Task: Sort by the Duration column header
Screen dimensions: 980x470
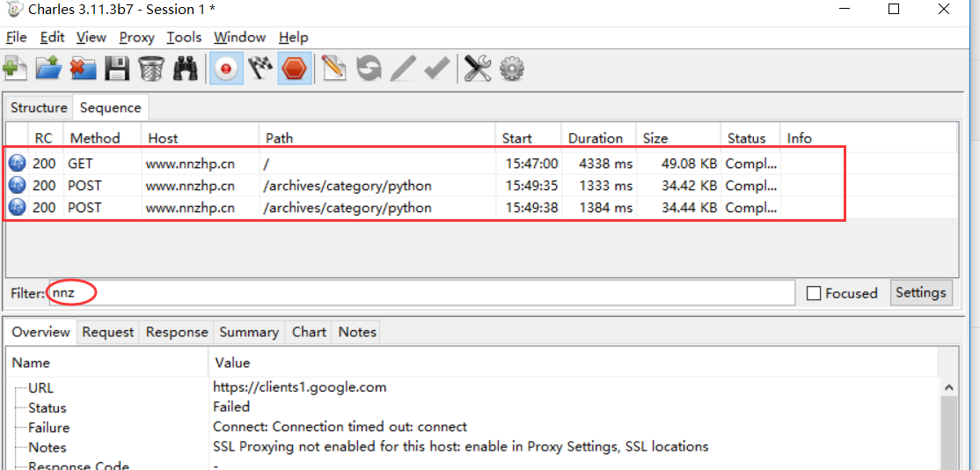Action: [x=599, y=138]
